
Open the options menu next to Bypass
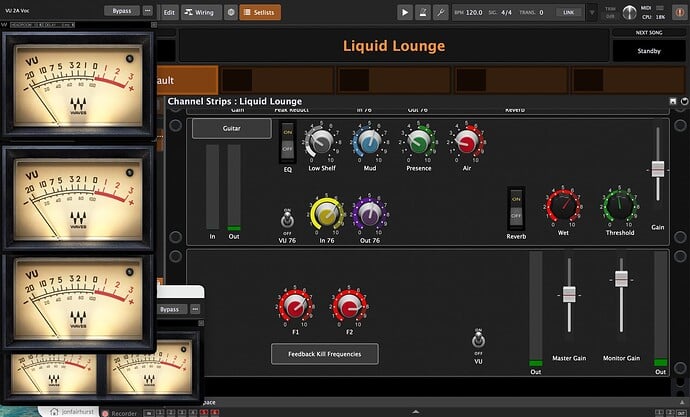coord(148,11)
